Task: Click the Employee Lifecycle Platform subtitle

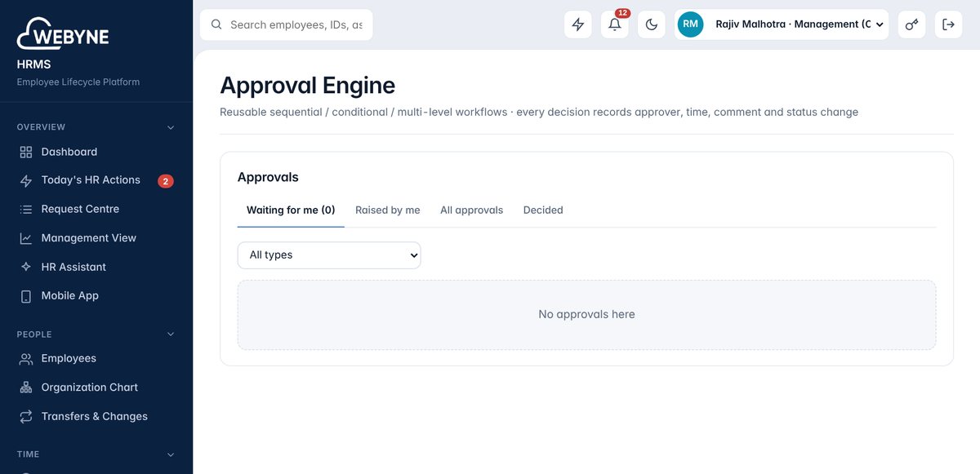Action: (x=78, y=82)
